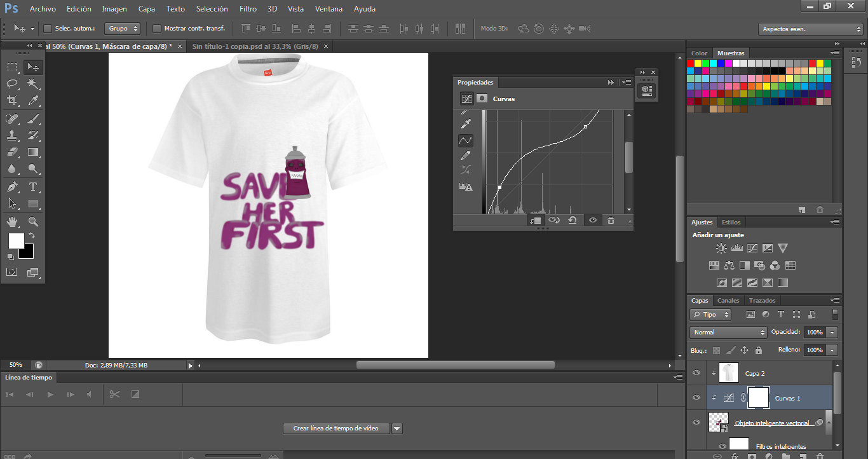
Task: Select the Horizontal Type tool
Action: click(33, 187)
